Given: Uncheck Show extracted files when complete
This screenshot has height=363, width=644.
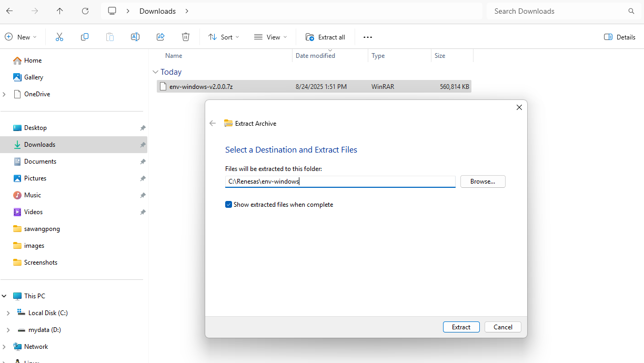Looking at the screenshot, I should [229, 205].
